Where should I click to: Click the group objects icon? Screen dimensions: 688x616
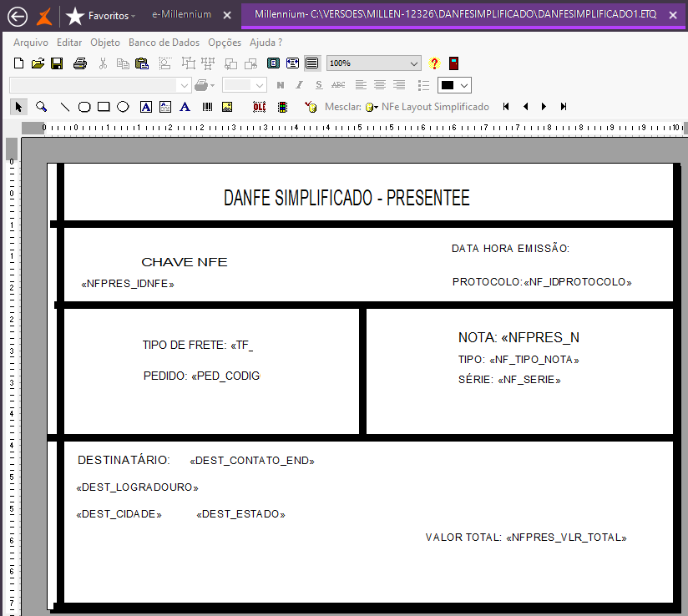point(189,63)
